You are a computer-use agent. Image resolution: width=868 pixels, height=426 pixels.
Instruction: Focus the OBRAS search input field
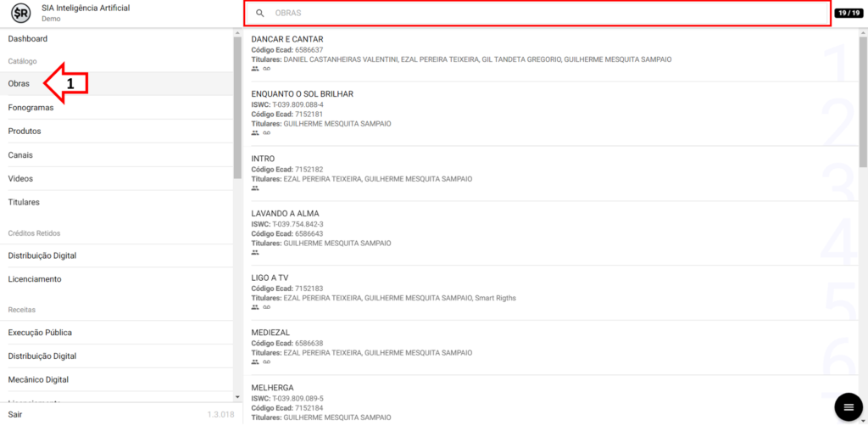click(542, 14)
